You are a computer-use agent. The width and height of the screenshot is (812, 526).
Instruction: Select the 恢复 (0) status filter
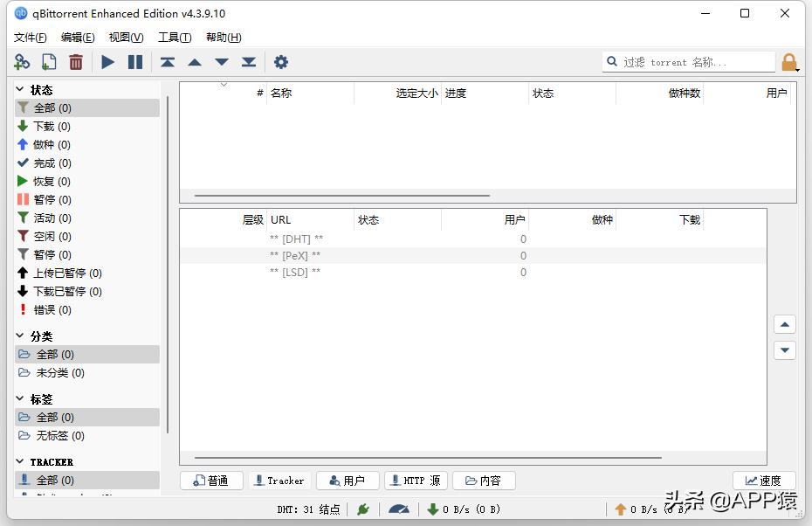[x=87, y=182]
